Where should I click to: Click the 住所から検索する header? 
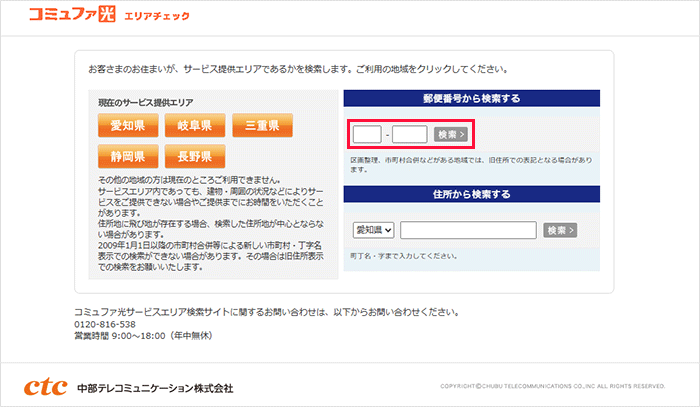tap(471, 194)
